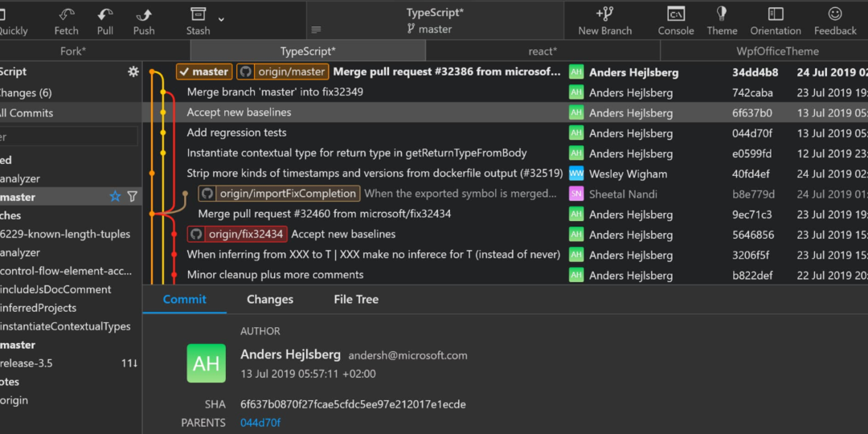The width and height of the screenshot is (868, 434).
Task: Click the master branch icon in title
Action: pyautogui.click(x=411, y=30)
